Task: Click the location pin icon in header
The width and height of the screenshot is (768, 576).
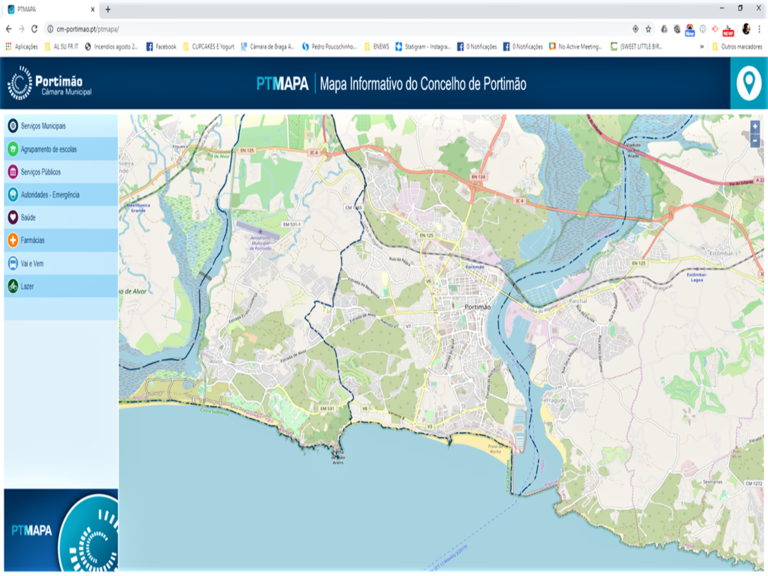Action: click(746, 85)
